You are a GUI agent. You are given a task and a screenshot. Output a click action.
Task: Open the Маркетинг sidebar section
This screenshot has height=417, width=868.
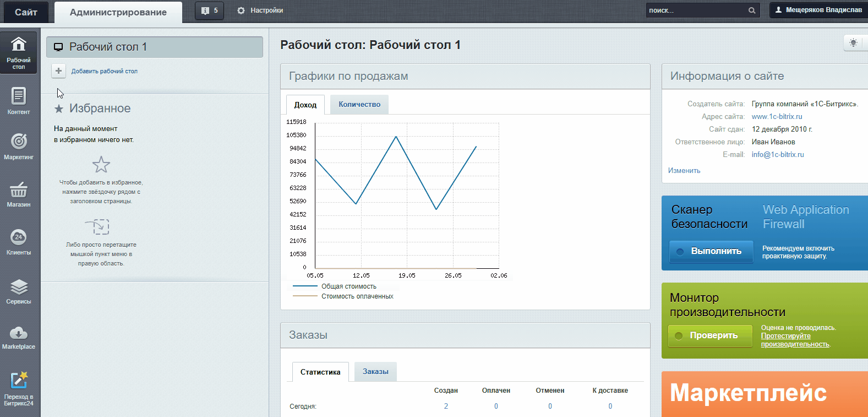point(19,145)
